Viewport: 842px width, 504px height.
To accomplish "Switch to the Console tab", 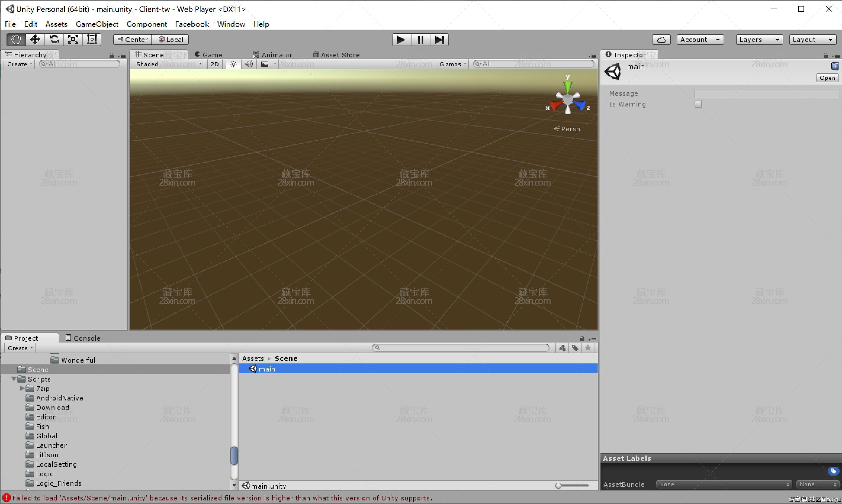I will click(83, 338).
